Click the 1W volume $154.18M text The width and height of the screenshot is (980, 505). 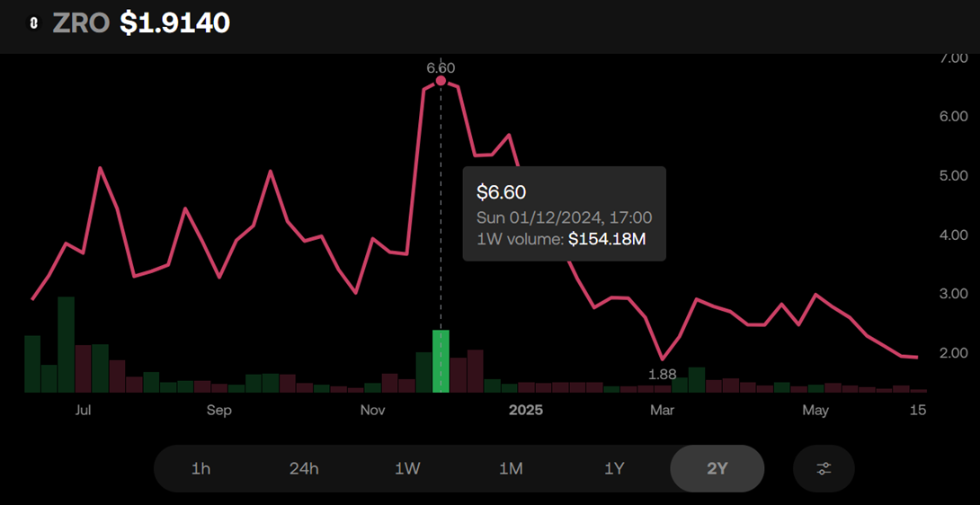[561, 239]
